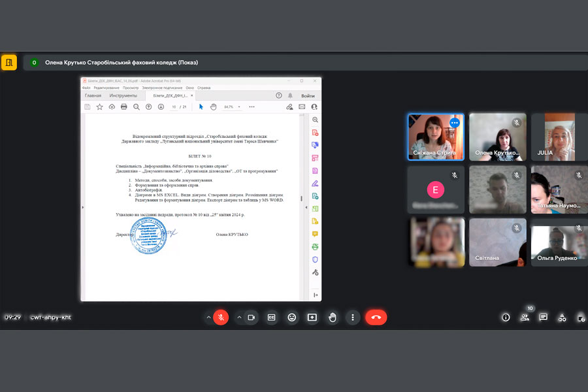Open the Файл menu in Acrobat
Screen dimensions: 588x392
(86, 88)
